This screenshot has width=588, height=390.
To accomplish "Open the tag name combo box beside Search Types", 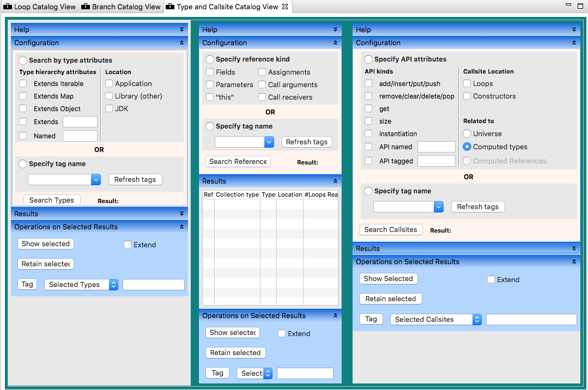I will tap(64, 180).
